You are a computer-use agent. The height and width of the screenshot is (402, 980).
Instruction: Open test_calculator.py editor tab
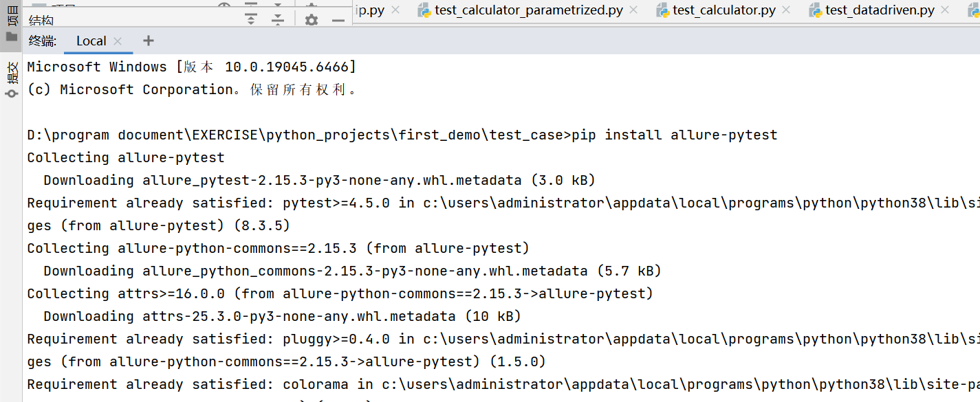(x=724, y=10)
